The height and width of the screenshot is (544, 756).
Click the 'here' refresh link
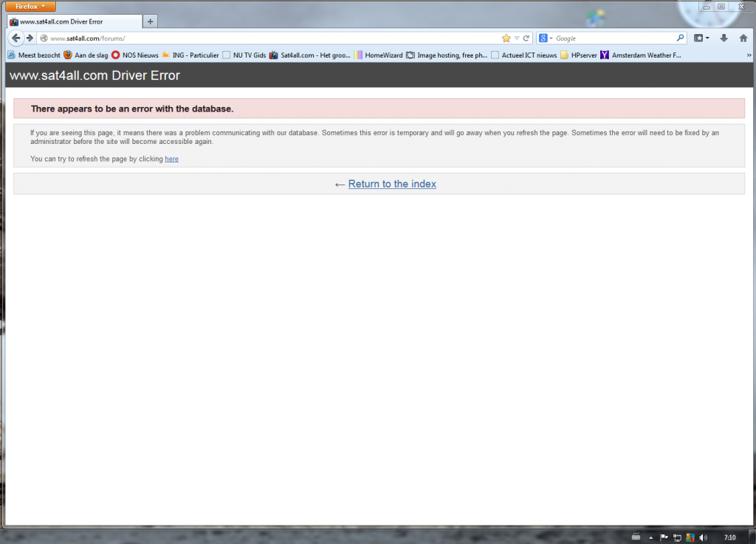tap(171, 159)
